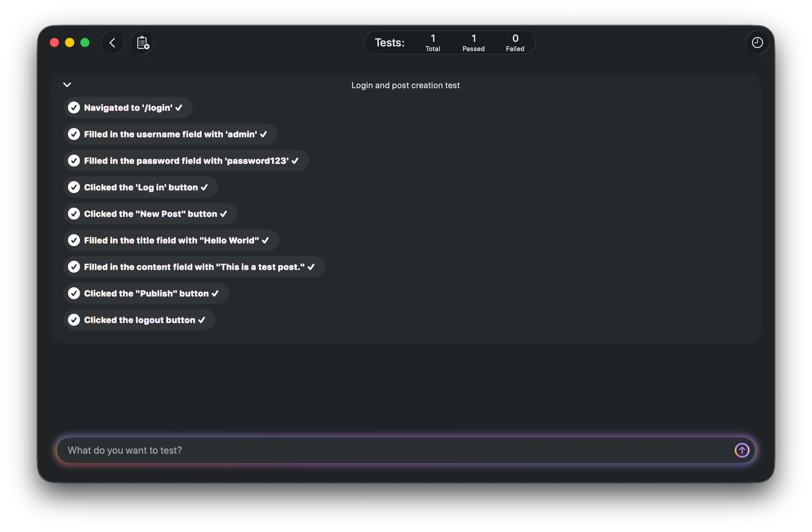Image resolution: width=812 pixels, height=532 pixels.
Task: Click the green fullscreen window button
Action: click(85, 43)
